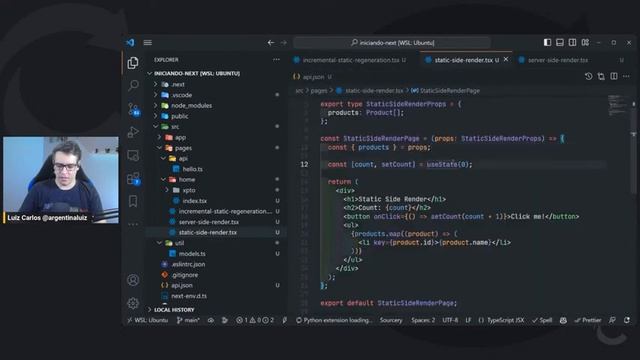Viewport: 640px width, 360px height.
Task: Open the hamburger application menu
Action: tap(148, 42)
